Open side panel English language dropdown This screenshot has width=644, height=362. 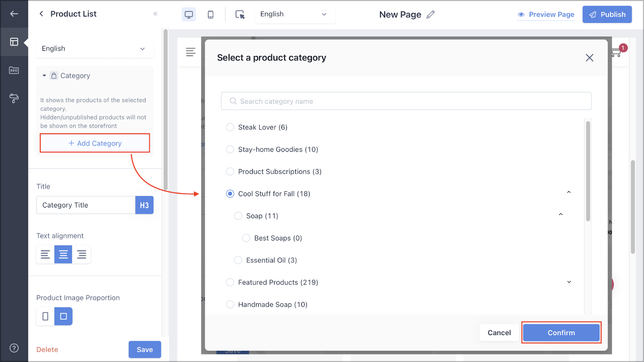point(95,49)
